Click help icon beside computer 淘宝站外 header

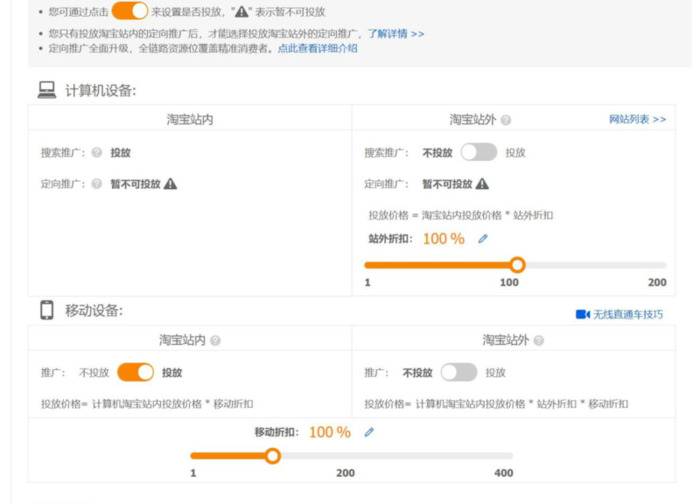pyautogui.click(x=505, y=120)
